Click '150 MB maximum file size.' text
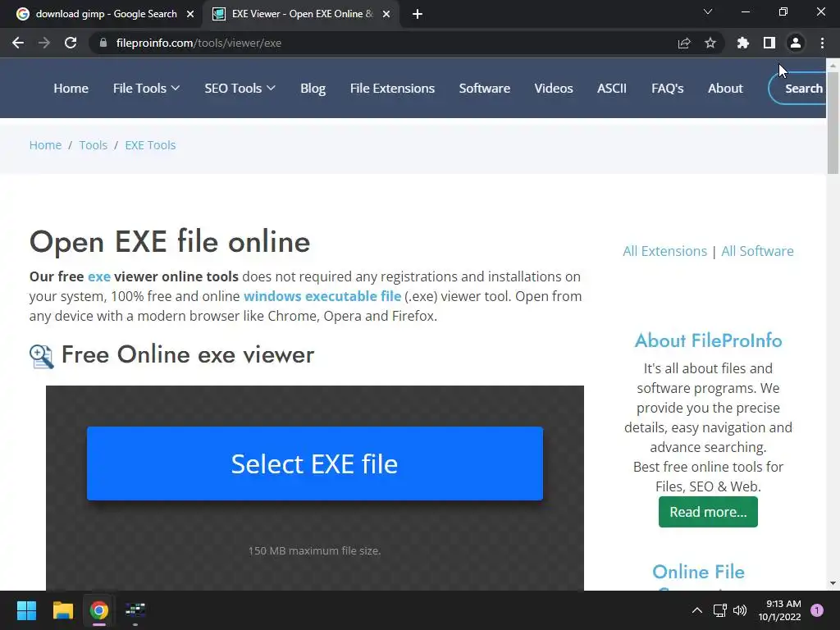The width and height of the screenshot is (840, 630). (314, 550)
